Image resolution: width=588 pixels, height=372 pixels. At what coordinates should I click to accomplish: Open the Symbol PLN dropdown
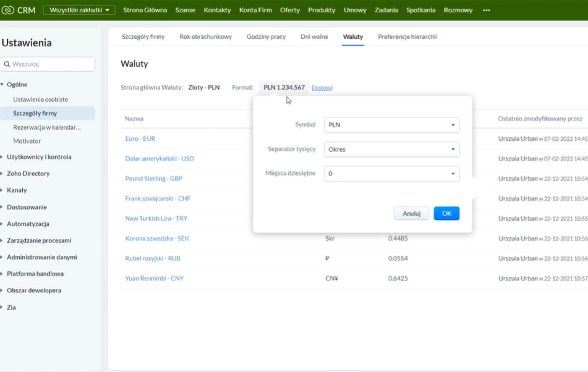click(x=391, y=125)
